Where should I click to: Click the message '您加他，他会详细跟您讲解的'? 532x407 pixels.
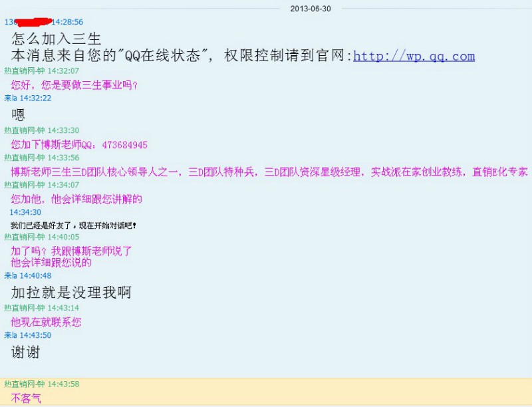(76, 199)
